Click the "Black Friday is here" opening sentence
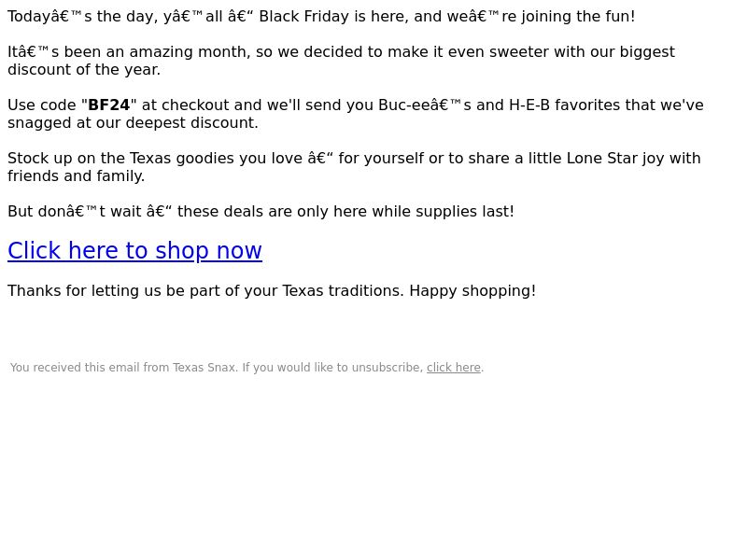Viewport: 747px width, 560px height. tap(321, 16)
